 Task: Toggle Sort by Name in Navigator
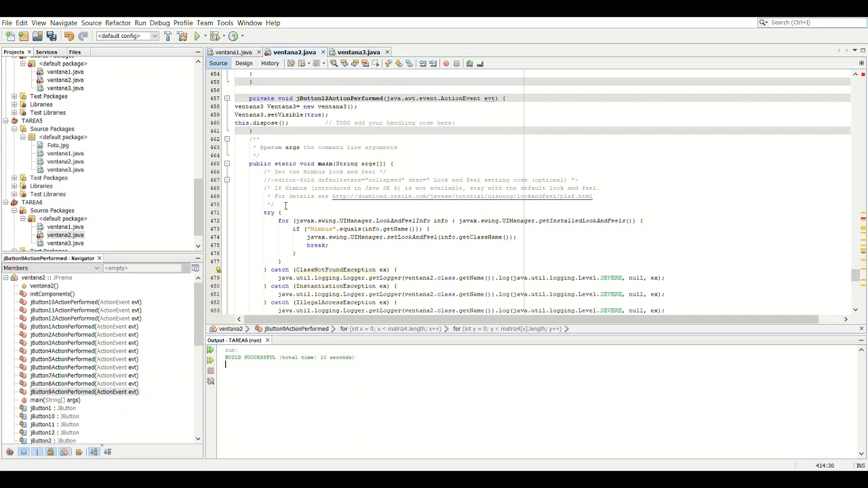tap(94, 452)
